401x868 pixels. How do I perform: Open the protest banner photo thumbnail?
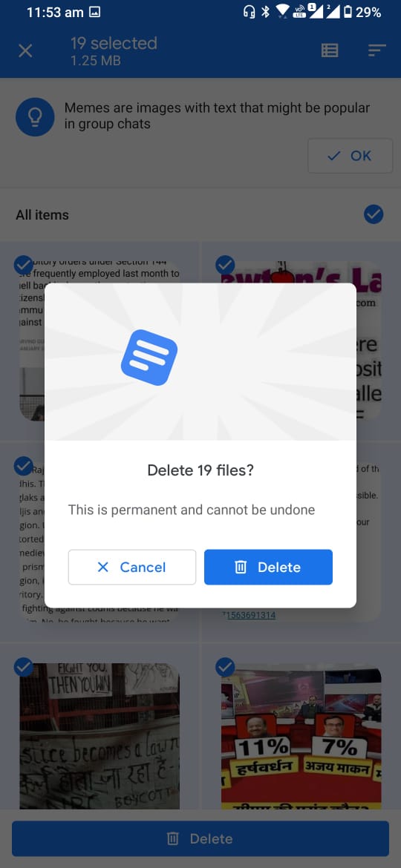[100, 736]
